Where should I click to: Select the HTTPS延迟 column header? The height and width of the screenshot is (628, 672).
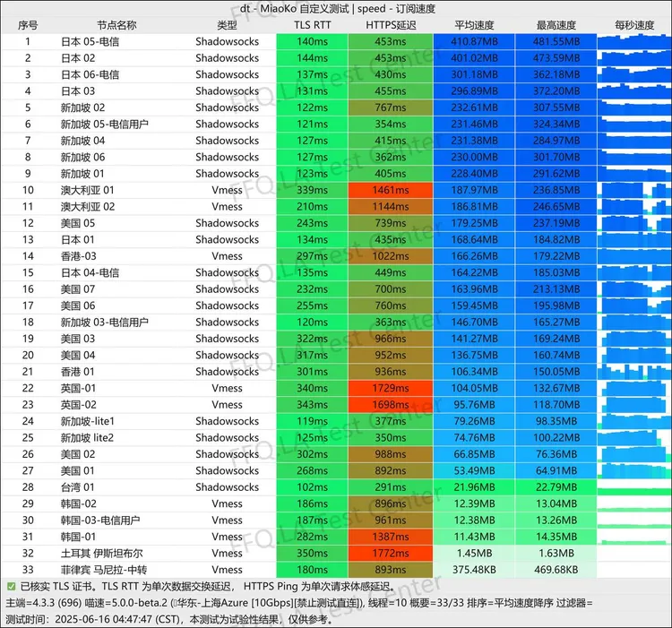click(391, 25)
